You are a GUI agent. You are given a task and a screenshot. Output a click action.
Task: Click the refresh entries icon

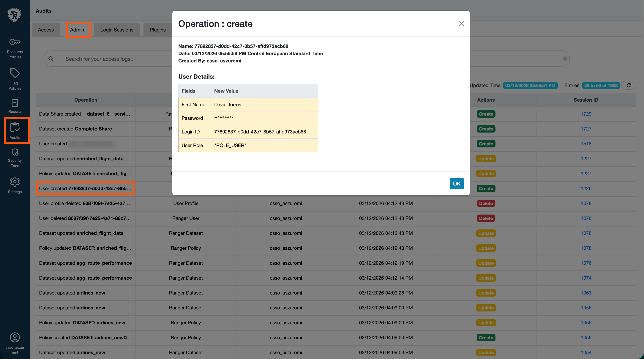pyautogui.click(x=629, y=86)
